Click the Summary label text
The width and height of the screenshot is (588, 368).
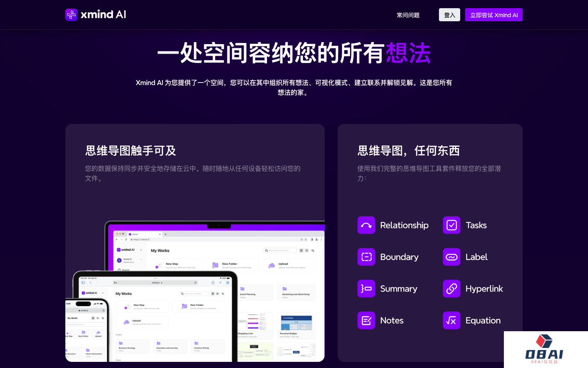coord(399,289)
